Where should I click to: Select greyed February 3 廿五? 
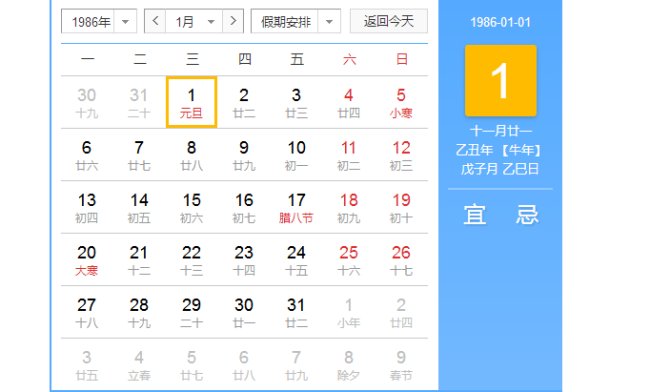87,365
